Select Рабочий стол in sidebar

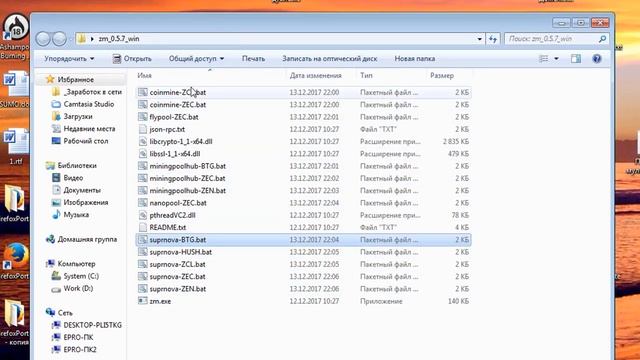coord(86,141)
